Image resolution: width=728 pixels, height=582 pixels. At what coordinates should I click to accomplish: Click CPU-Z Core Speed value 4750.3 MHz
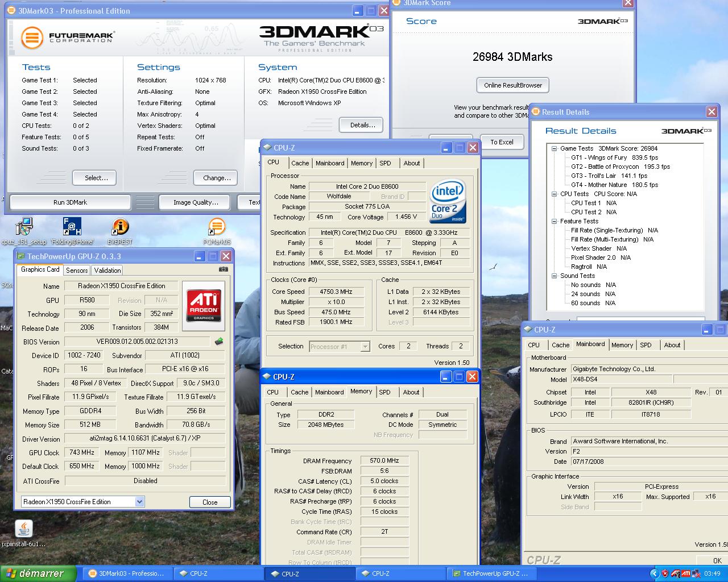[336, 292]
